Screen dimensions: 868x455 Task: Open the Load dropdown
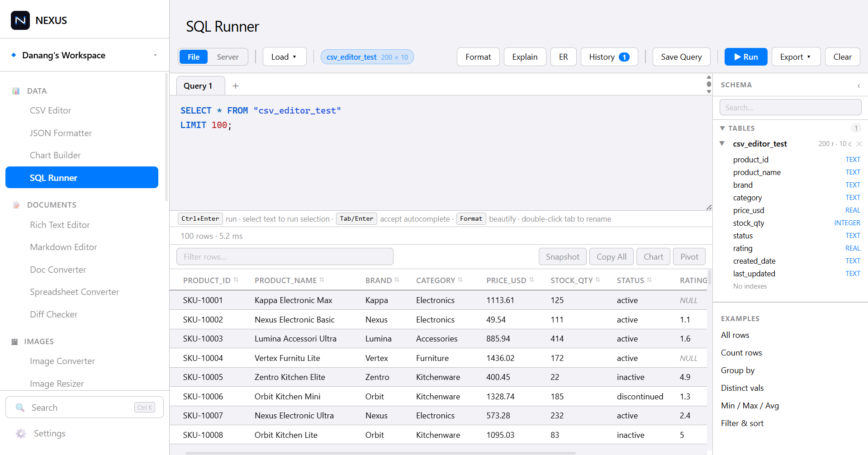285,57
